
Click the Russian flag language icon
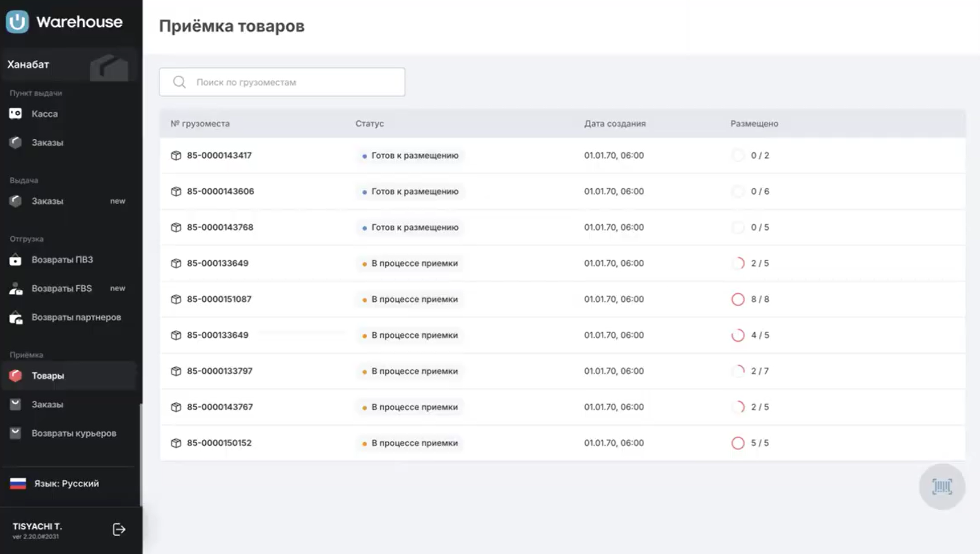18,483
